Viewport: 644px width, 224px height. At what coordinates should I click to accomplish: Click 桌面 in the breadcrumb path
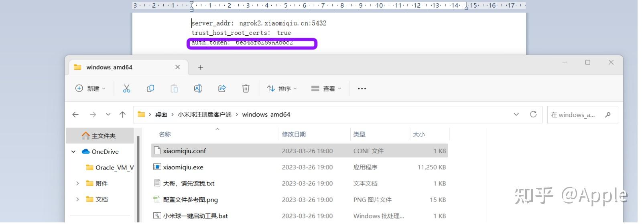pyautogui.click(x=161, y=115)
